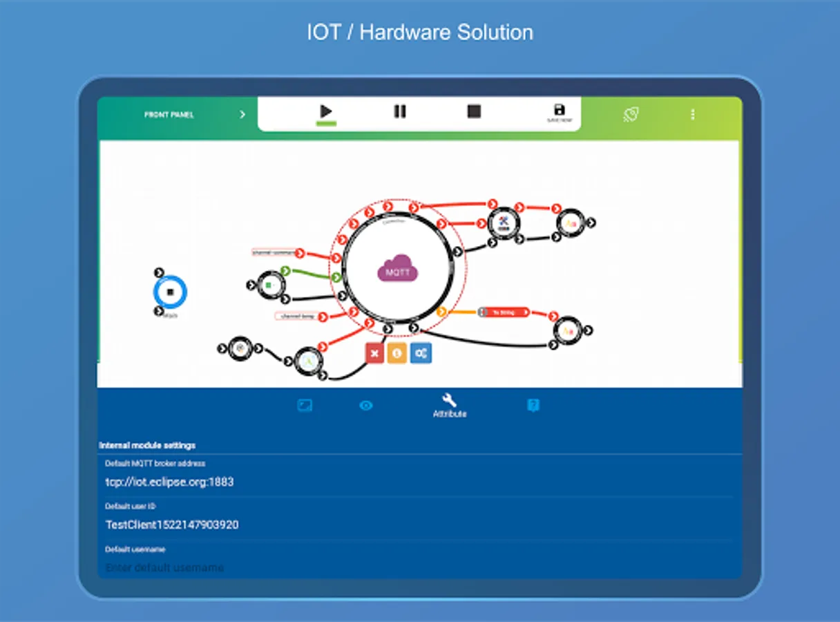Click the green input port on the MQTT node
Screen dimensions: 840x622
coord(336,277)
